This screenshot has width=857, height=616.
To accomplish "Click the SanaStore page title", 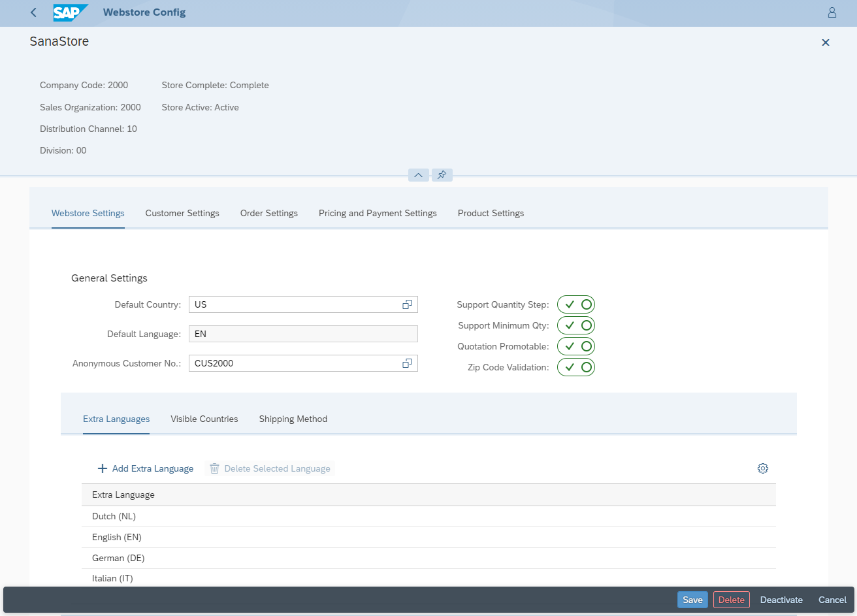I will (x=59, y=41).
